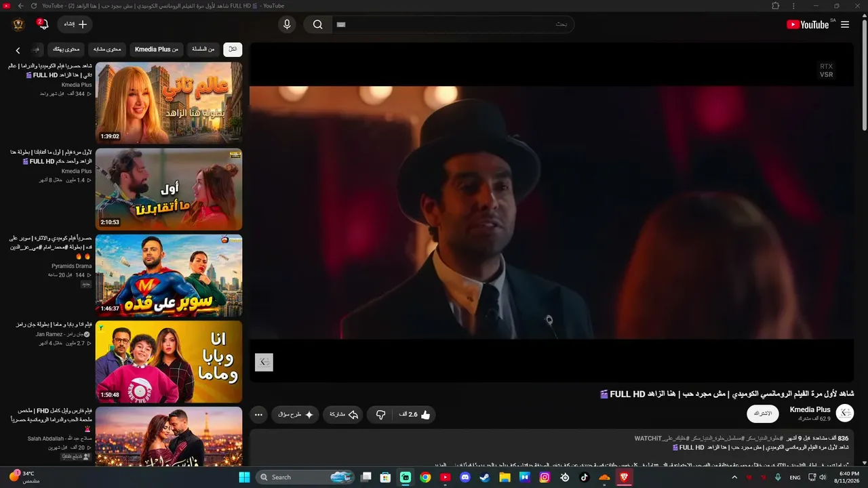Open the Create (إنشاء) button
The height and width of the screenshot is (488, 868).
click(x=75, y=24)
